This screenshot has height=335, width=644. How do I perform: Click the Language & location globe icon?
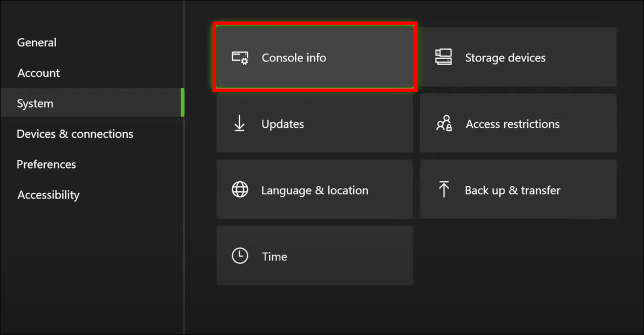[x=239, y=190]
